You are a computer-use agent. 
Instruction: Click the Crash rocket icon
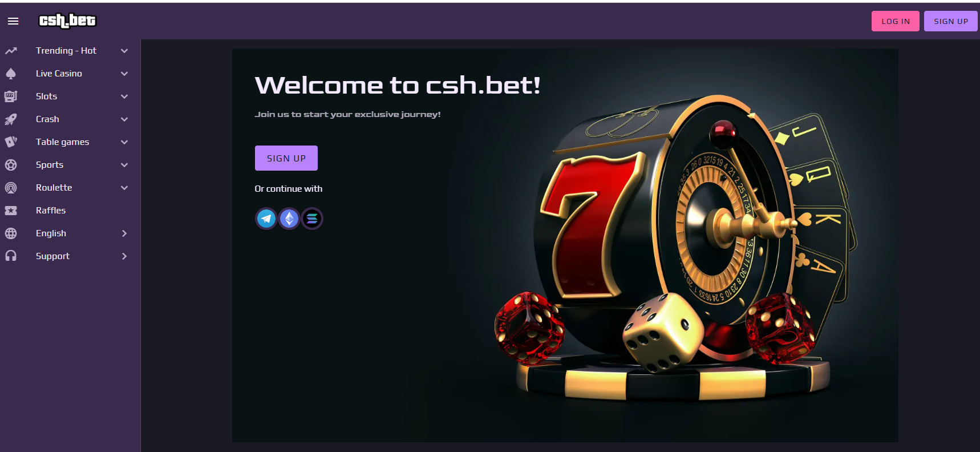click(11, 119)
